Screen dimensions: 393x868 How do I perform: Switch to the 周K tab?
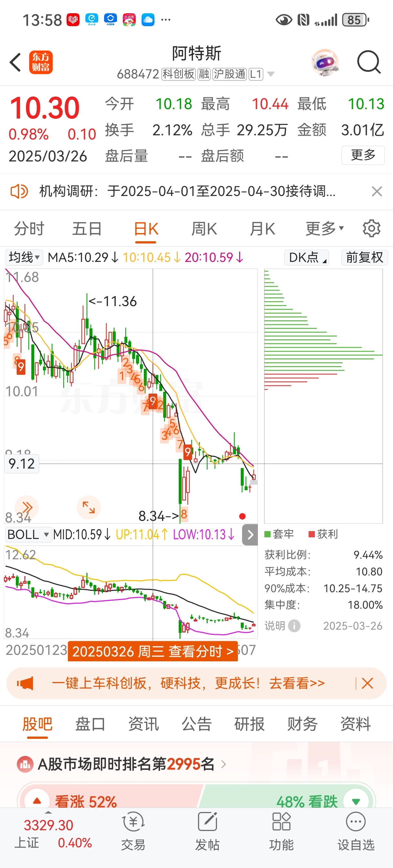tap(204, 228)
